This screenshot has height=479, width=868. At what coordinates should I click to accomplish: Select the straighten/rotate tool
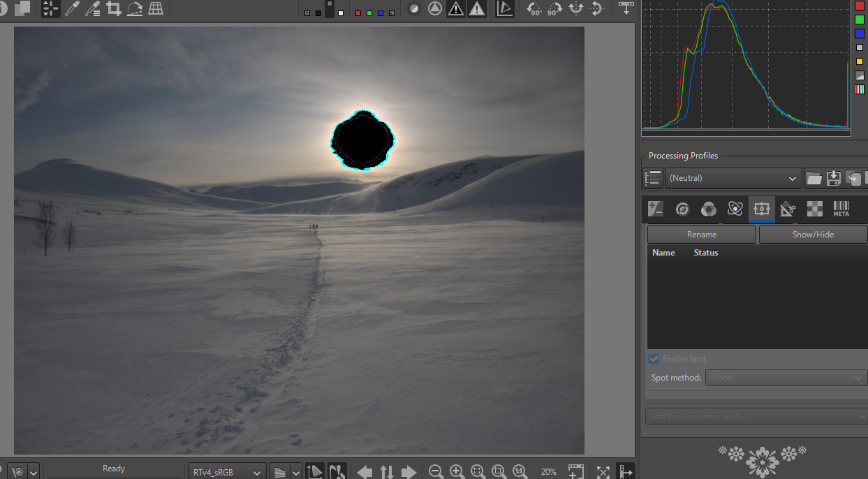point(134,9)
